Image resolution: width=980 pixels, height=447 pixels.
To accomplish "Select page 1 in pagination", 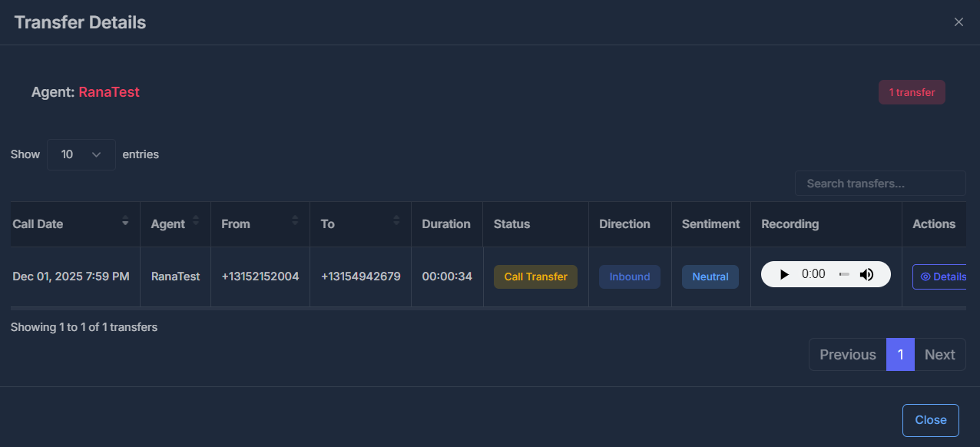I will pyautogui.click(x=900, y=355).
